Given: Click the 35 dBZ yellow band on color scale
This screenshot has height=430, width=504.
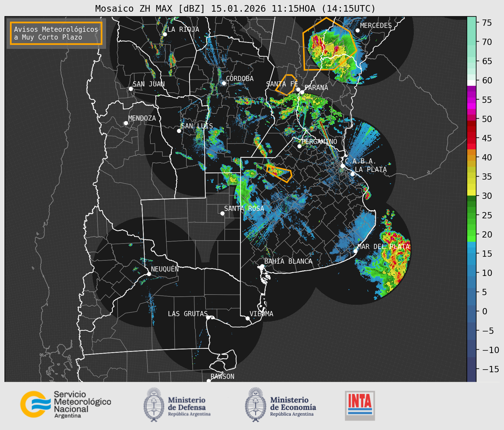Looking at the screenshot, I should [471, 177].
